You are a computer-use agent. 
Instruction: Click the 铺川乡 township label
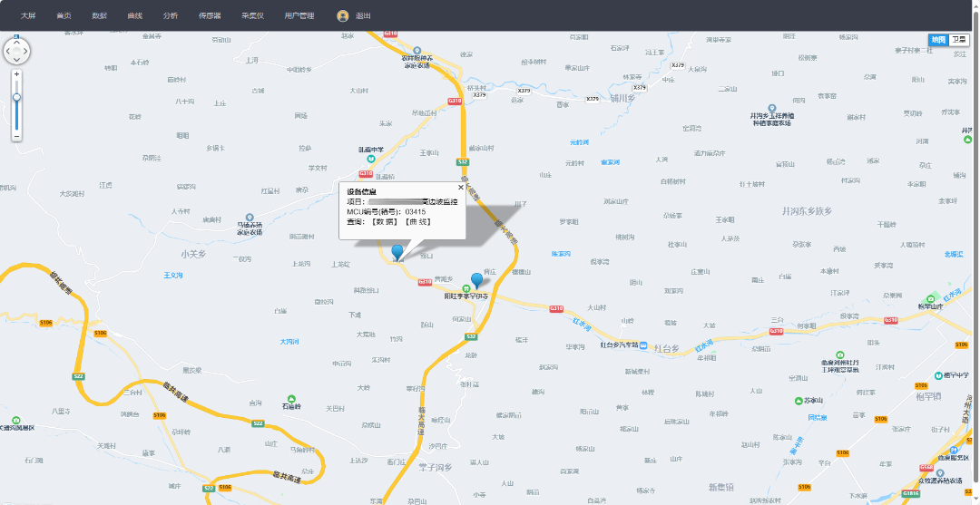622,97
